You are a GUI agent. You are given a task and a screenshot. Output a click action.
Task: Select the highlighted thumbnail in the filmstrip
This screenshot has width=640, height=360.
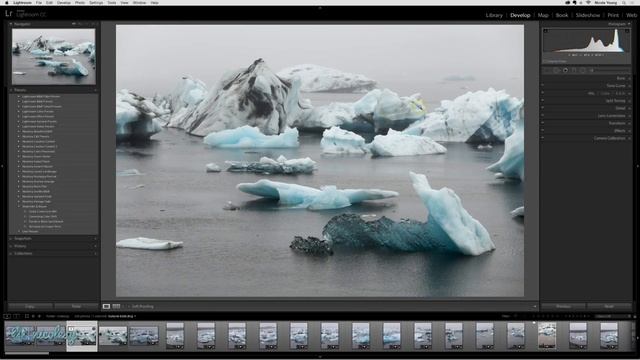click(x=82, y=336)
